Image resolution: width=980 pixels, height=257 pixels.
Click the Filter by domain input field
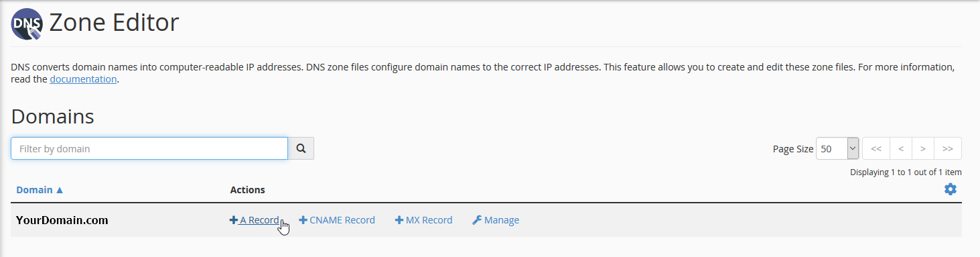tap(149, 149)
